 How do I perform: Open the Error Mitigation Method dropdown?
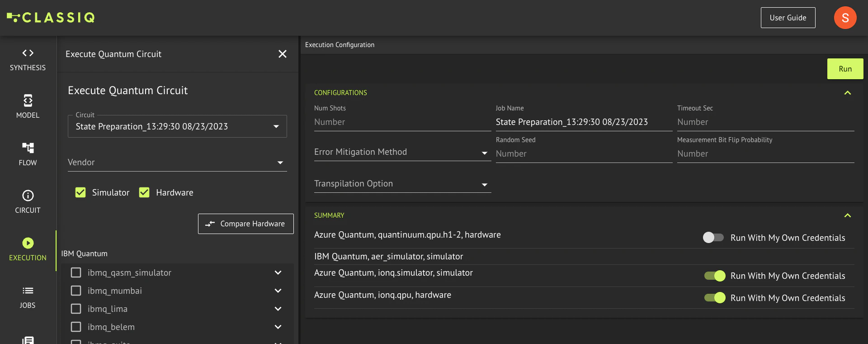pyautogui.click(x=402, y=152)
